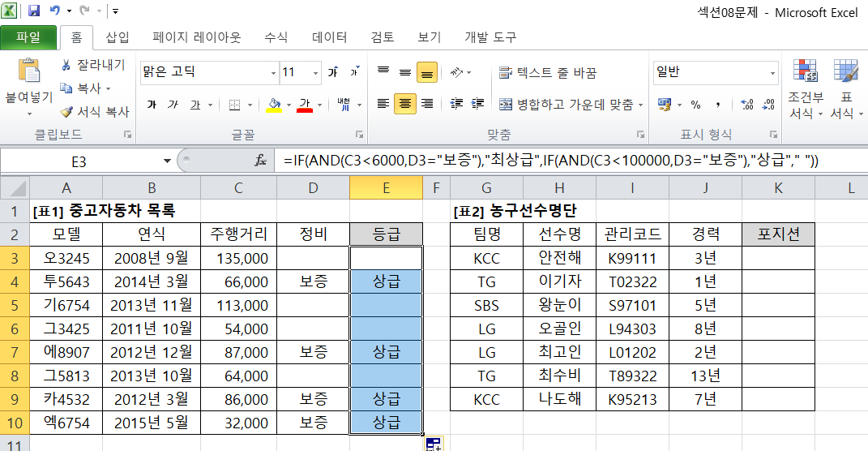Switch to the 수식 (Formulas) tab
868x451 pixels.
[x=276, y=37]
